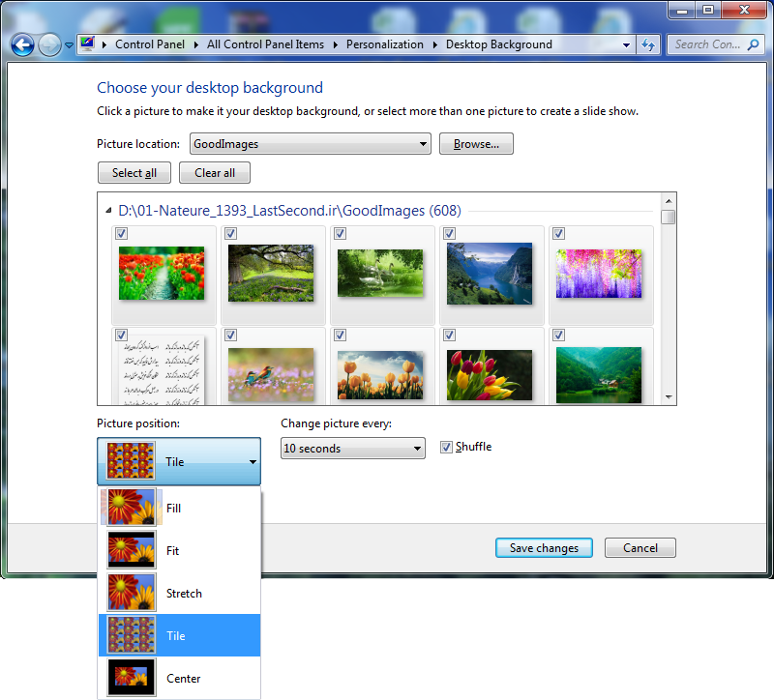The height and width of the screenshot is (700, 774).
Task: Open the Picture location dropdown
Action: 310,144
